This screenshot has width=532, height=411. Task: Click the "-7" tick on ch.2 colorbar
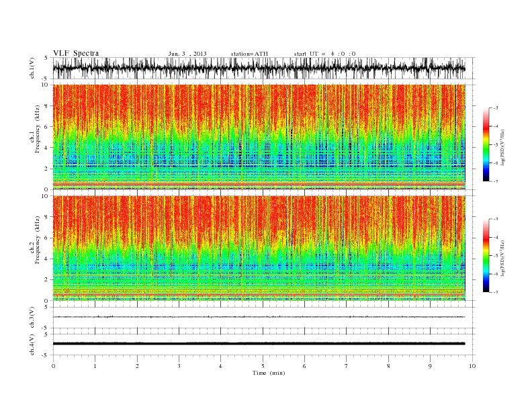click(495, 292)
